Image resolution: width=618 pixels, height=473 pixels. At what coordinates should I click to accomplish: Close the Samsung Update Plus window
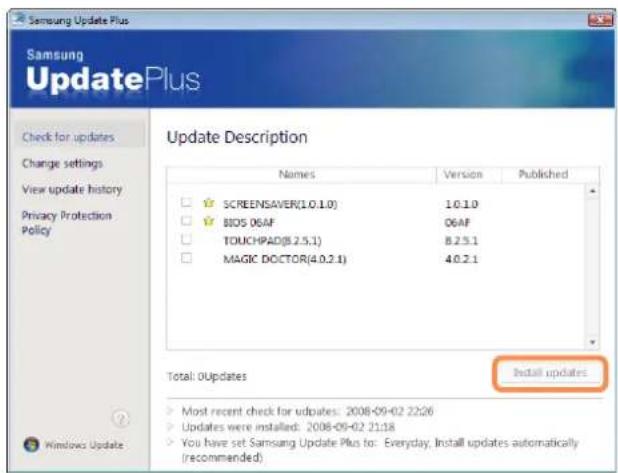[x=599, y=19]
